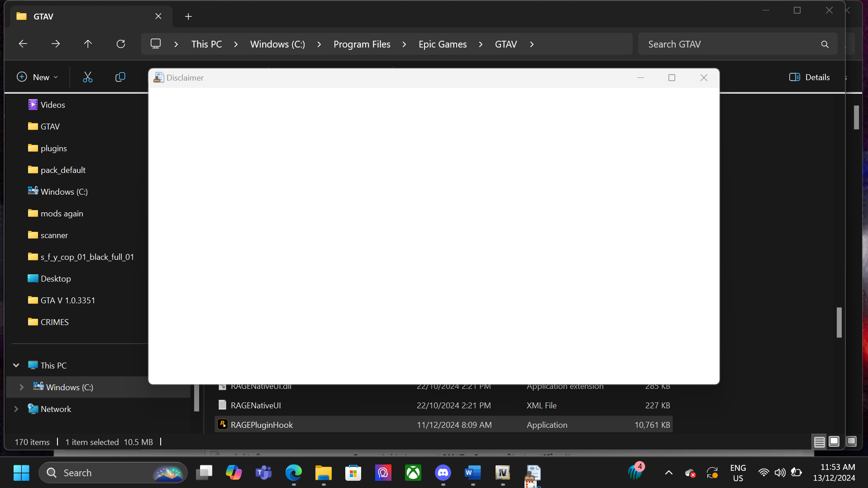Open the chevron after Program Files breadcrumb
The image size is (868, 488).
(x=404, y=44)
